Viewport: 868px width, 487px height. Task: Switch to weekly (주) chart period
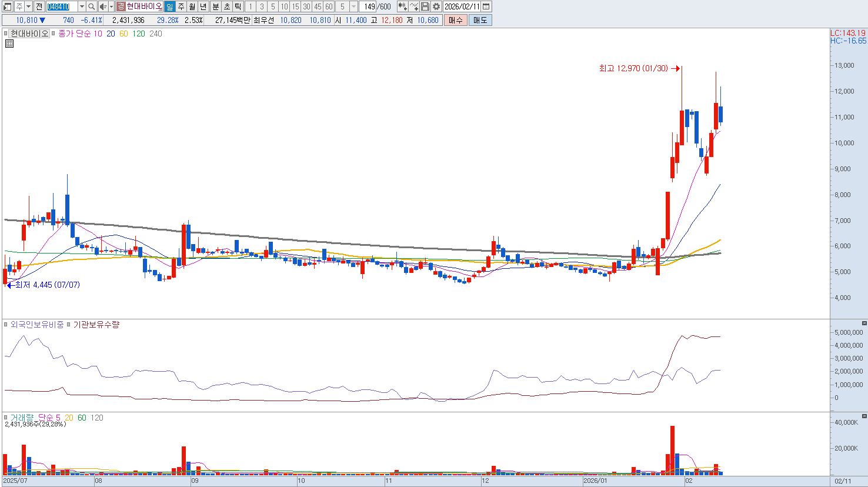(181, 6)
